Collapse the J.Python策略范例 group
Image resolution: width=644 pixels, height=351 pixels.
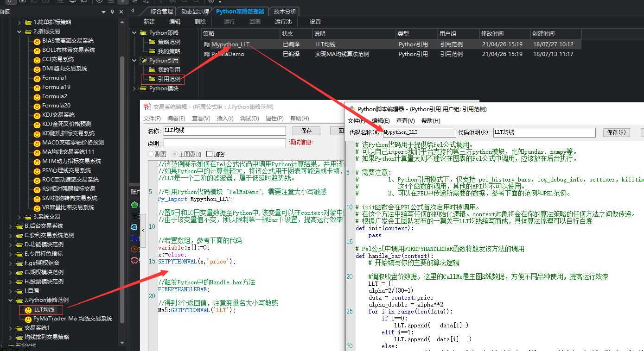tap(11, 300)
